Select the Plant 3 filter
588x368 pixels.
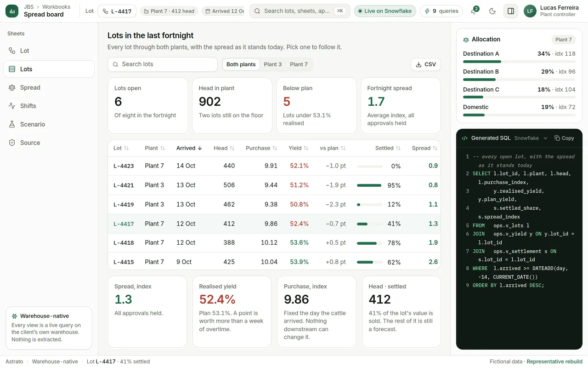[x=273, y=64]
